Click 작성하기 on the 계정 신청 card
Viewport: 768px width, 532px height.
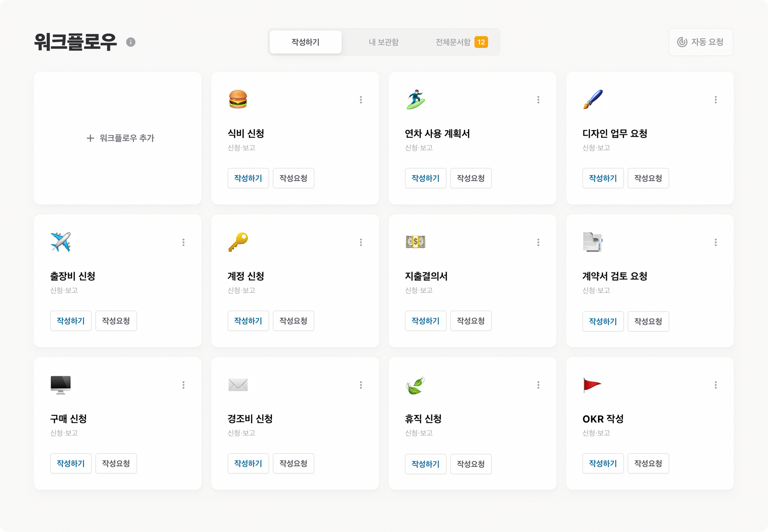coord(248,321)
